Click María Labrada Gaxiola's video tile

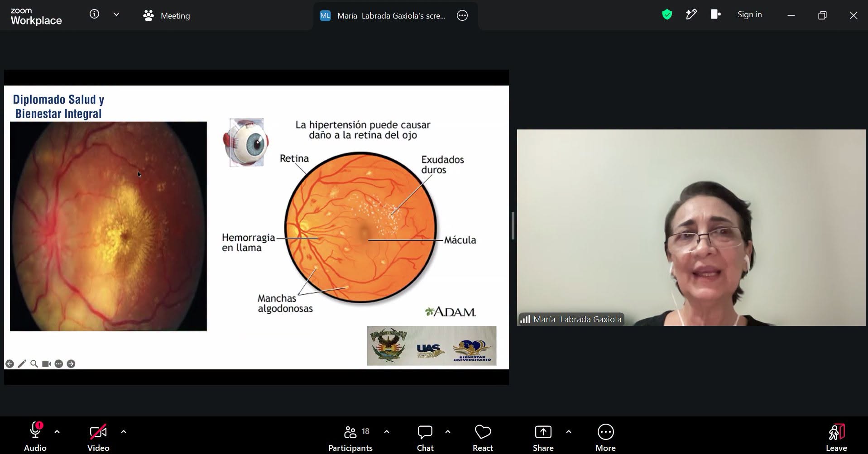click(691, 228)
